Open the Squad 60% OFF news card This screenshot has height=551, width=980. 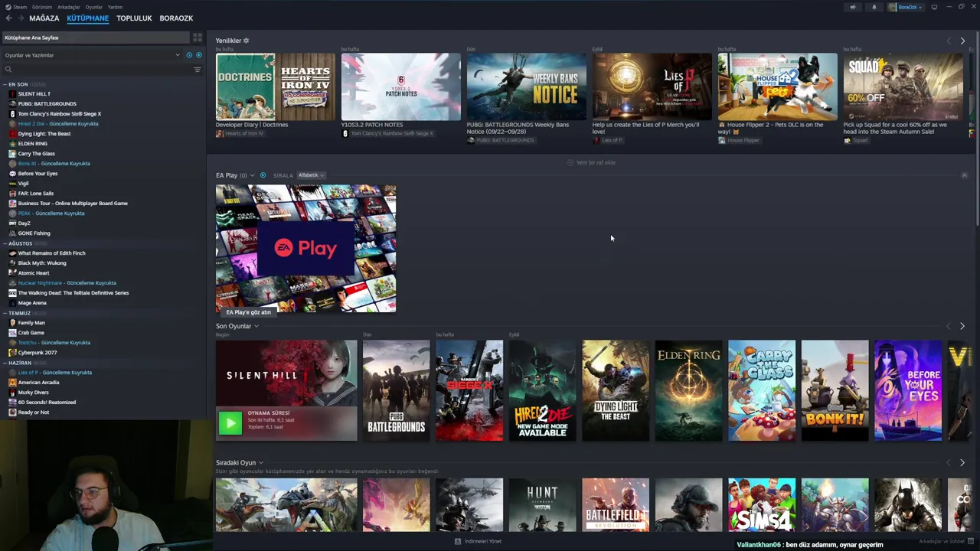(903, 86)
